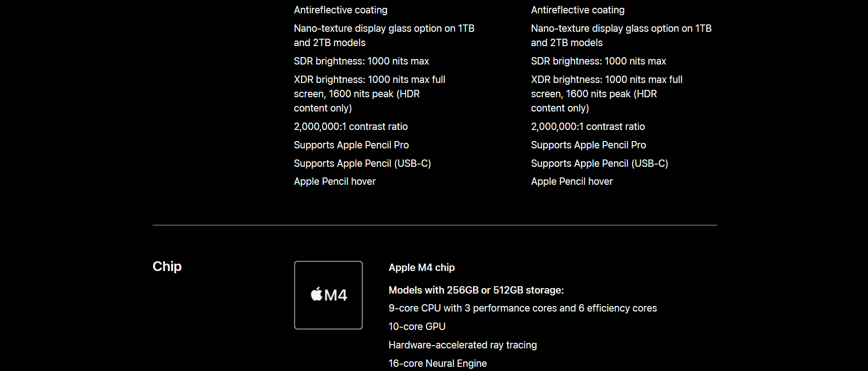Viewport: 868px width, 371px height.
Task: Click the Chip section heading
Action: point(167,266)
